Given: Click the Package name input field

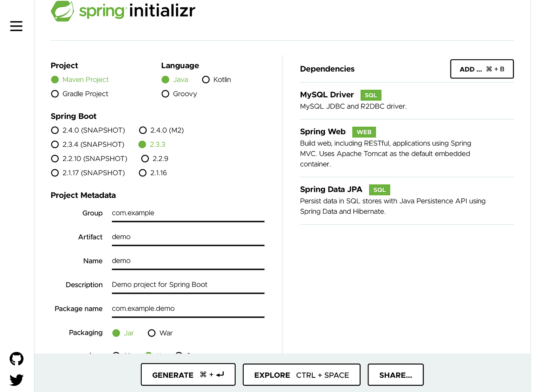Looking at the screenshot, I should [x=188, y=309].
